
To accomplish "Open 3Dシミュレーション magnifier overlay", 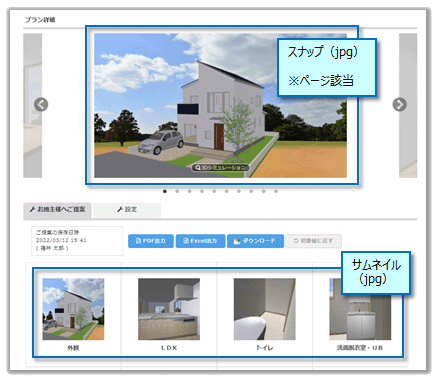I will 220,167.
